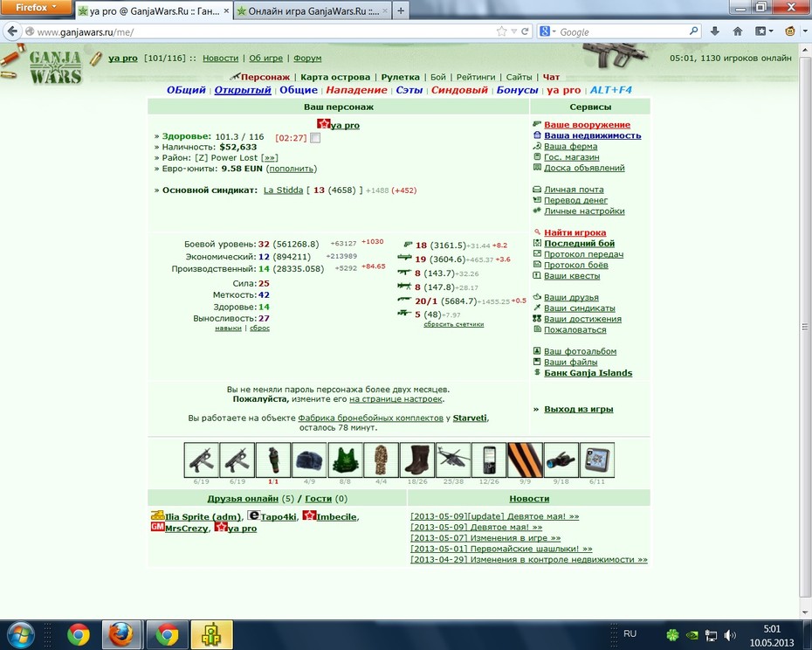The image size is (812, 650).
Task: Open the green armor vest item 8/8
Action: pyautogui.click(x=345, y=460)
